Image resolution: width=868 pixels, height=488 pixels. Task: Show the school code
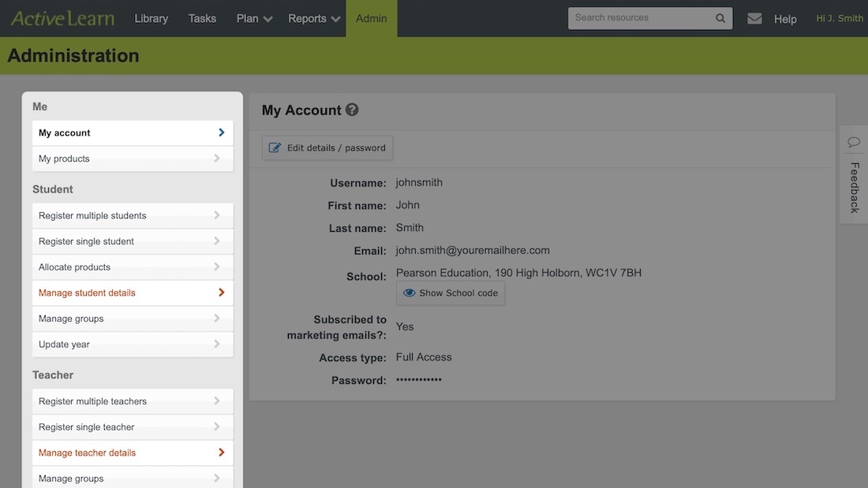coord(450,292)
